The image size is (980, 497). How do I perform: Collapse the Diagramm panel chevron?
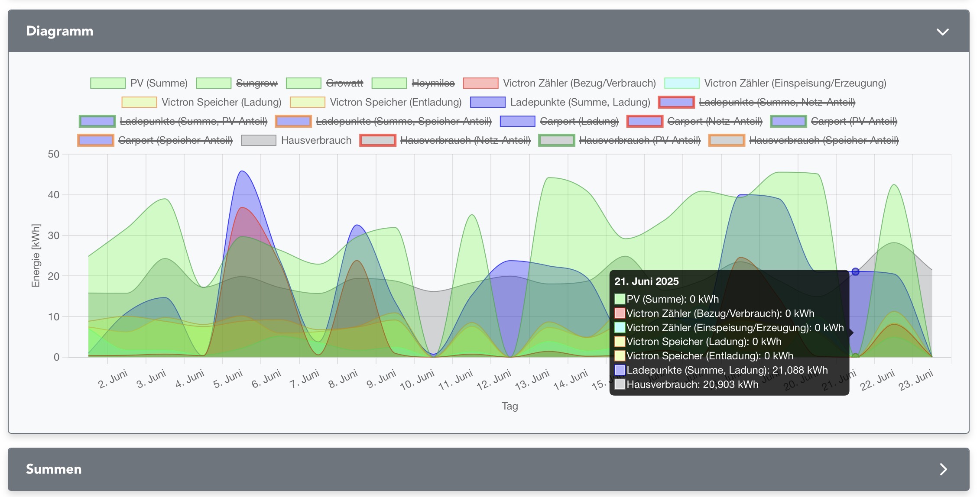click(942, 32)
